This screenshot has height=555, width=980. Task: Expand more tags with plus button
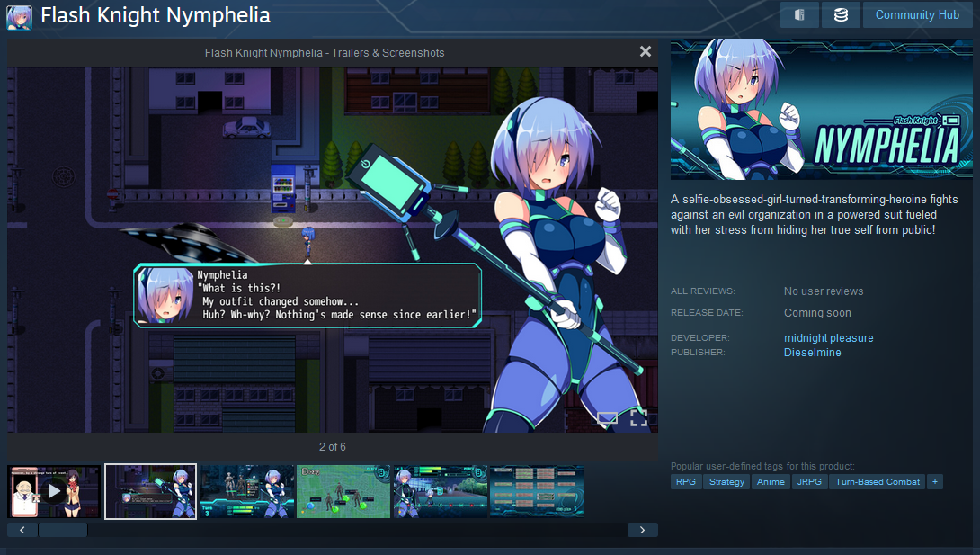click(935, 482)
